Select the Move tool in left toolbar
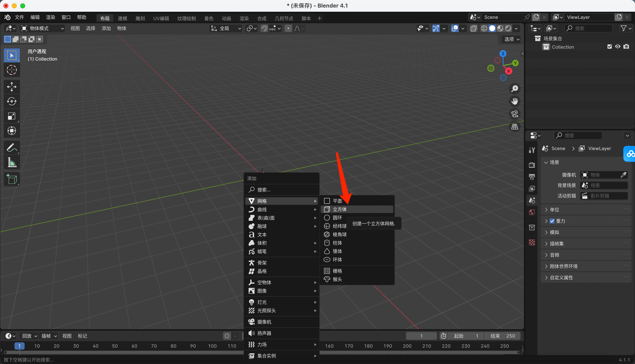This screenshot has width=635, height=364. [x=12, y=87]
